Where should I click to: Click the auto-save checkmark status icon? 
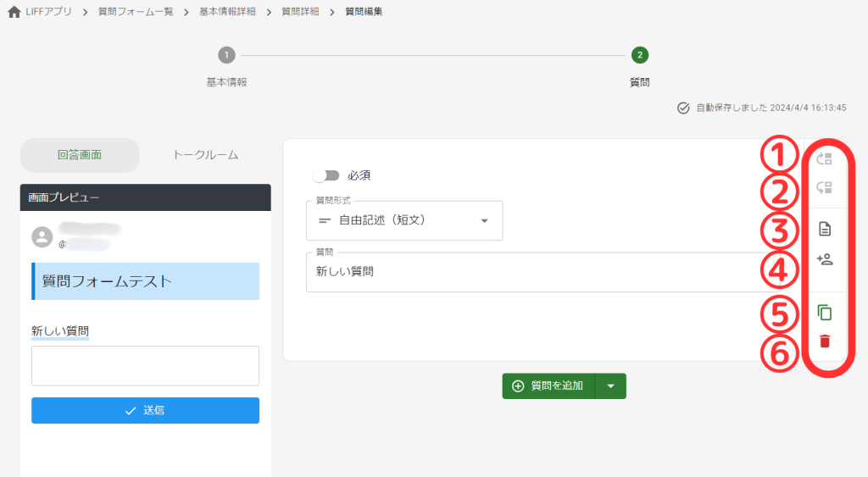pos(683,108)
